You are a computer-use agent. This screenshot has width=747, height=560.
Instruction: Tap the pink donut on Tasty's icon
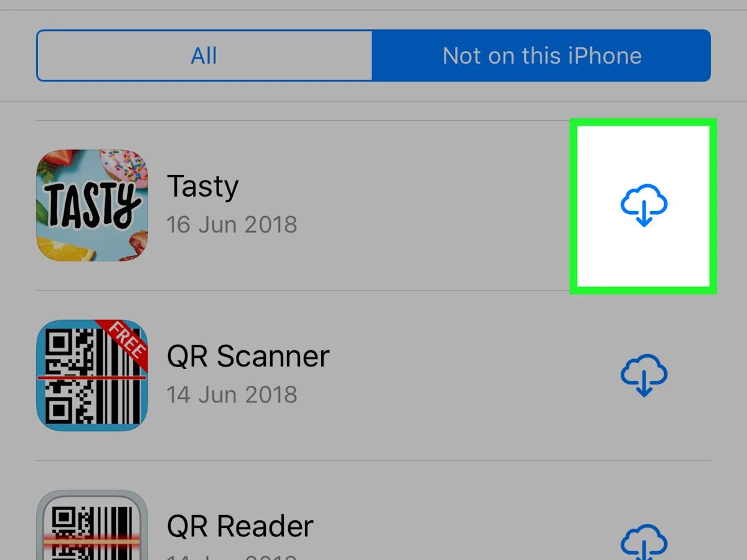(128, 167)
